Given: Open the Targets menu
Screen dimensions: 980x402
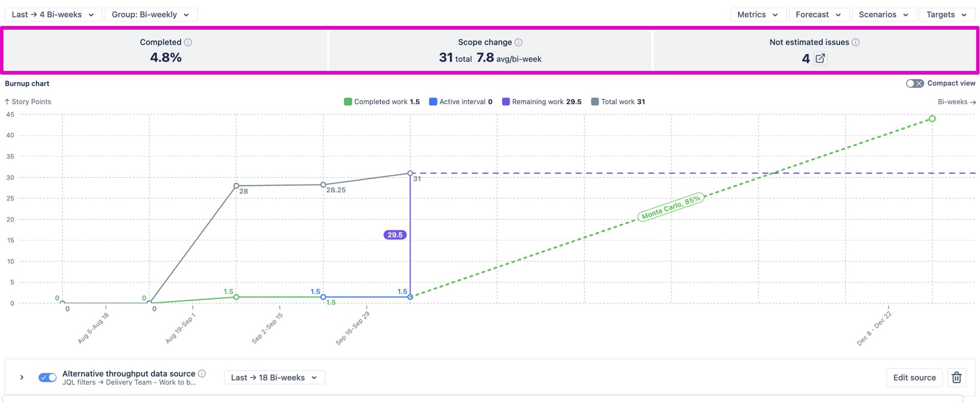Looking at the screenshot, I should tap(947, 15).
